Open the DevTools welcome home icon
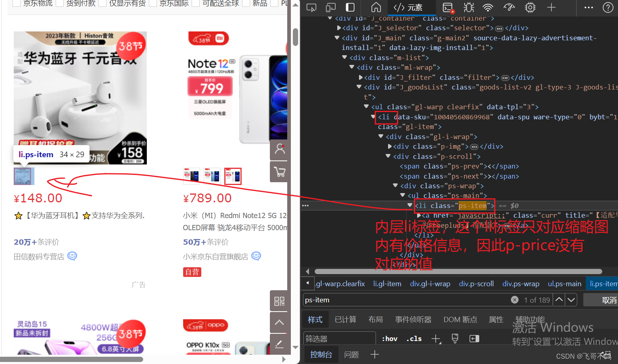Screen dimensions: 618x364 pos(376,7)
